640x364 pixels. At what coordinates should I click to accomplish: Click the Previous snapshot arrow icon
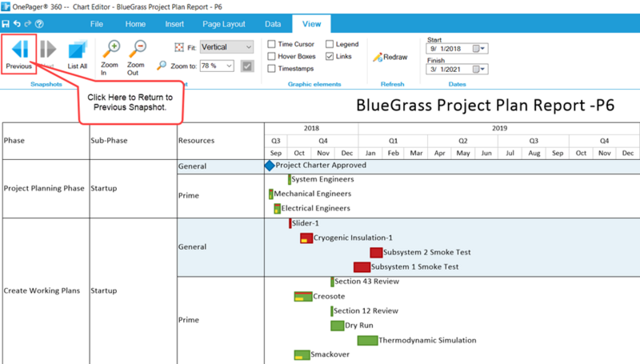click(x=19, y=50)
